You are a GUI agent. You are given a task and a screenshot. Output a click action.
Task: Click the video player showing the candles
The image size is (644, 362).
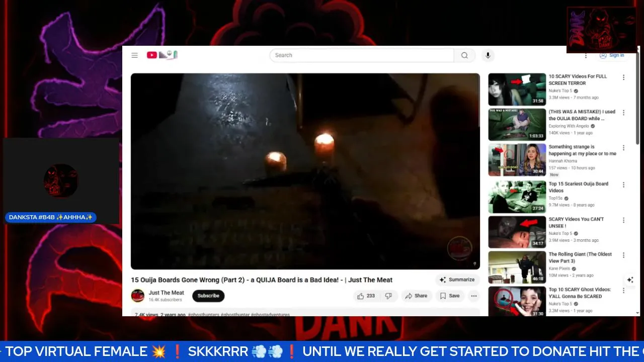click(x=305, y=171)
